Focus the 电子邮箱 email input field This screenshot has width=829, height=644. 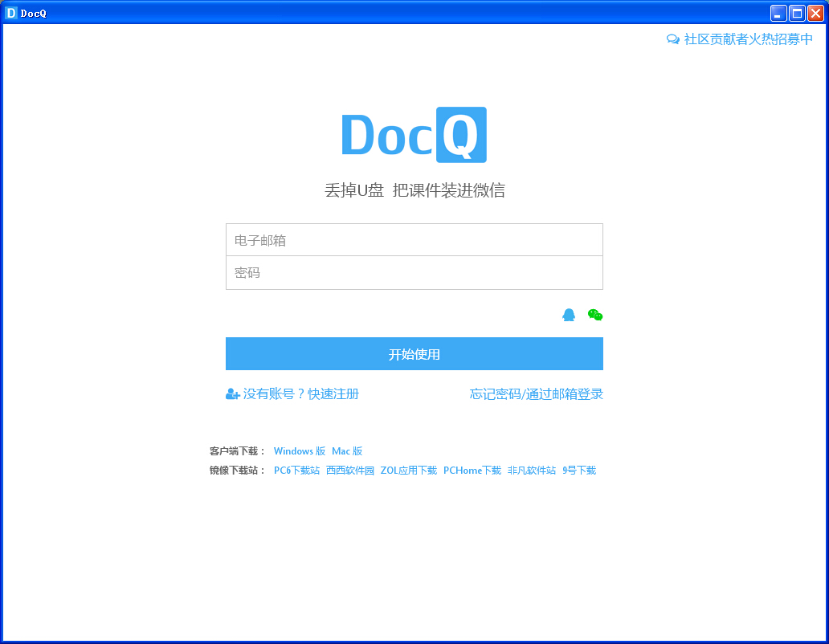(x=414, y=240)
